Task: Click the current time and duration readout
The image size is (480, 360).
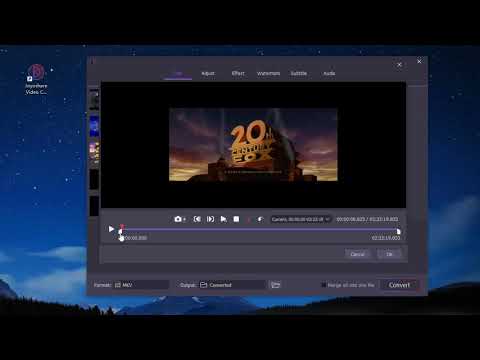Action: 367,219
